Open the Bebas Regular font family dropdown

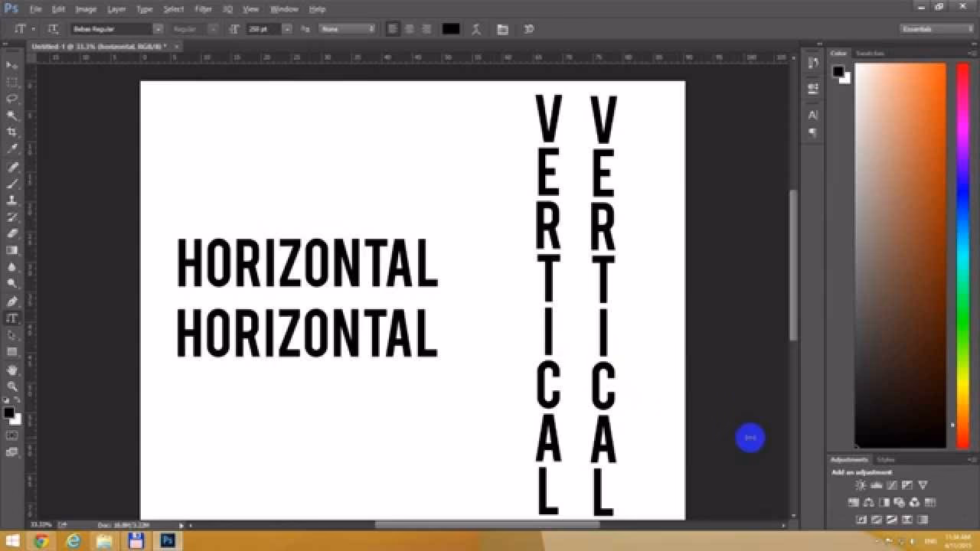(158, 29)
